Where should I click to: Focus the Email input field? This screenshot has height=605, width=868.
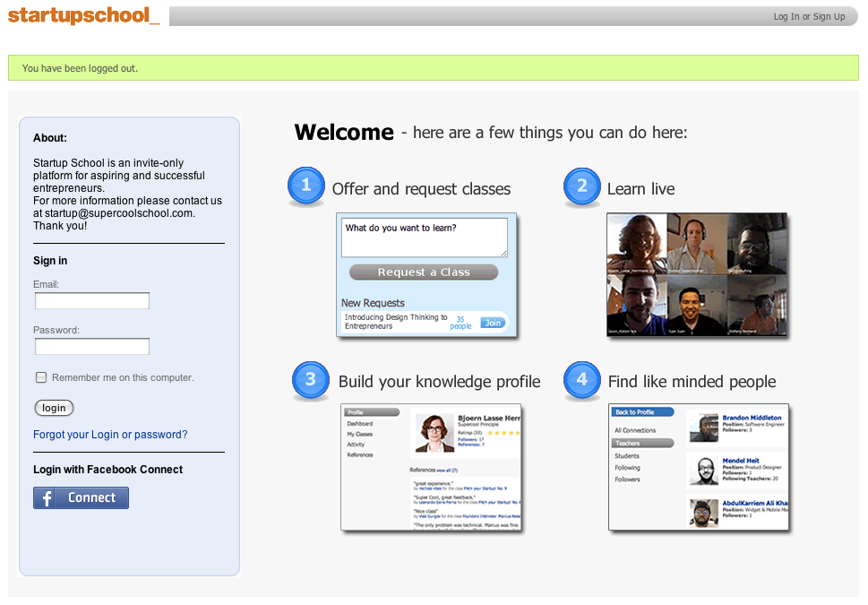(x=92, y=301)
